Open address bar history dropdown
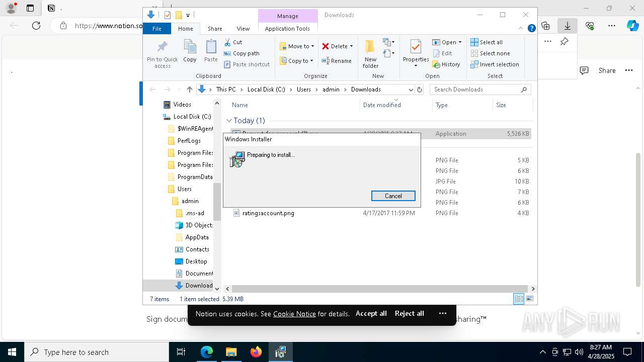The width and height of the screenshot is (644, 362). (411, 89)
